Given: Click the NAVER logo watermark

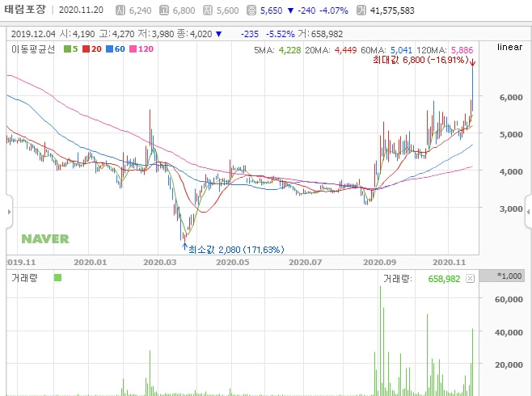Looking at the screenshot, I should coord(45,239).
